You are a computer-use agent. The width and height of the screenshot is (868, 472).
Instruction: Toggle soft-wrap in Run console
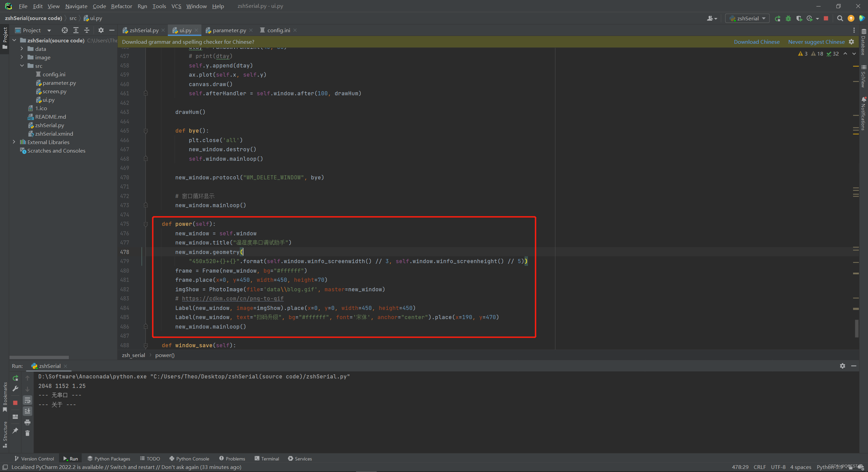click(x=27, y=400)
